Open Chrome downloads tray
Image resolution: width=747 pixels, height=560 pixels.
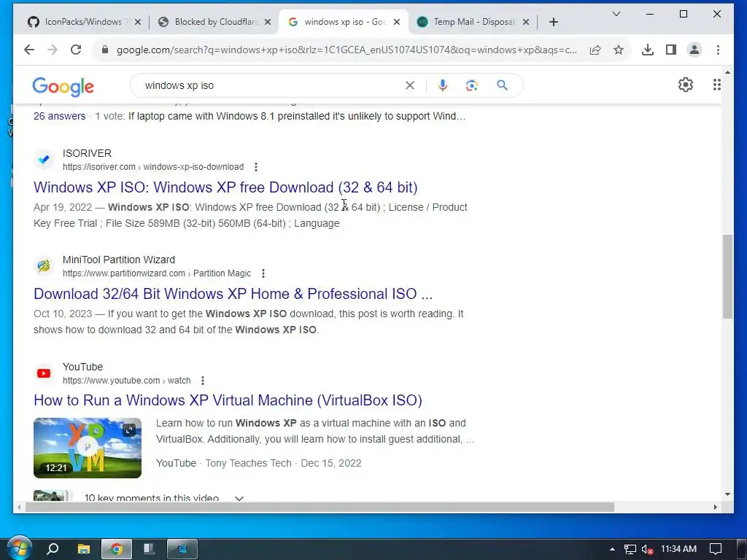click(648, 50)
